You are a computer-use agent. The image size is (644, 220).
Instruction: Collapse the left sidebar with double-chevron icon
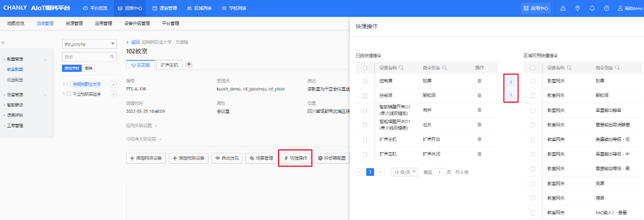click(3, 43)
